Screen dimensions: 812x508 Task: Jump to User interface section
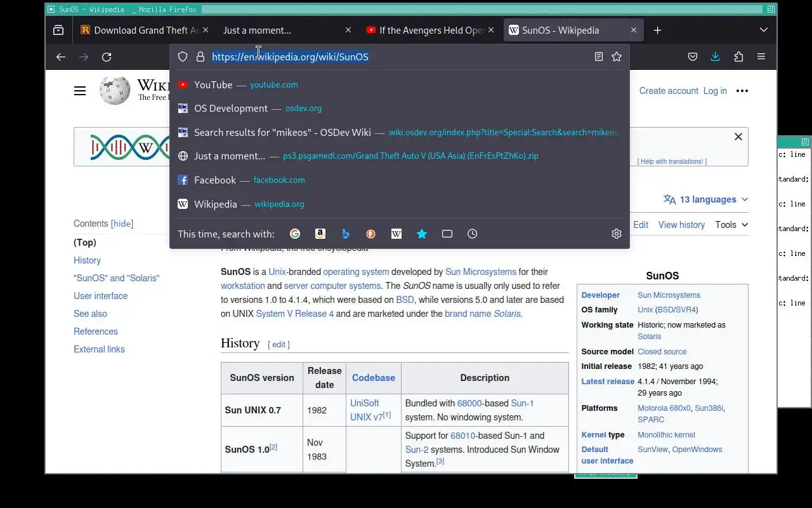click(100, 296)
